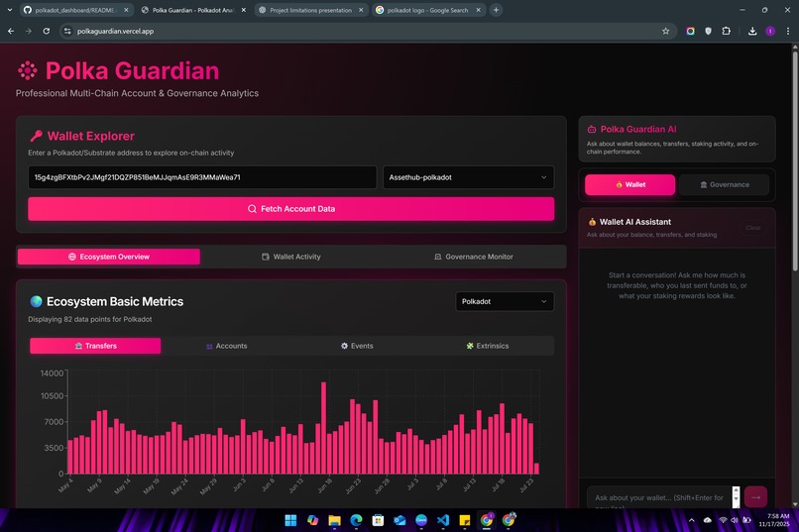Image resolution: width=799 pixels, height=532 pixels.
Task: Click the Fetch Account Data button
Action: (291, 209)
